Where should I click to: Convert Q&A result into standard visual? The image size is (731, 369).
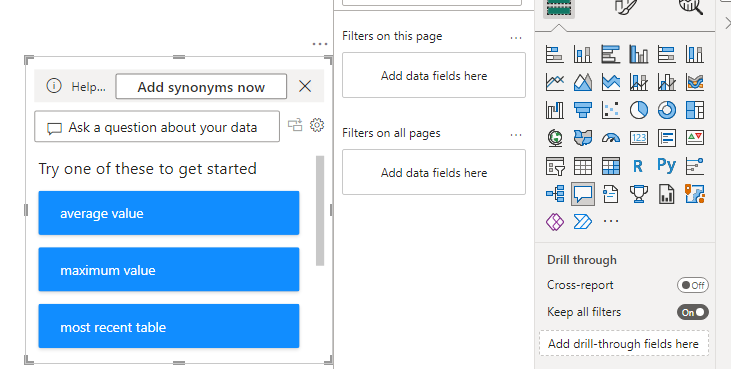click(295, 125)
